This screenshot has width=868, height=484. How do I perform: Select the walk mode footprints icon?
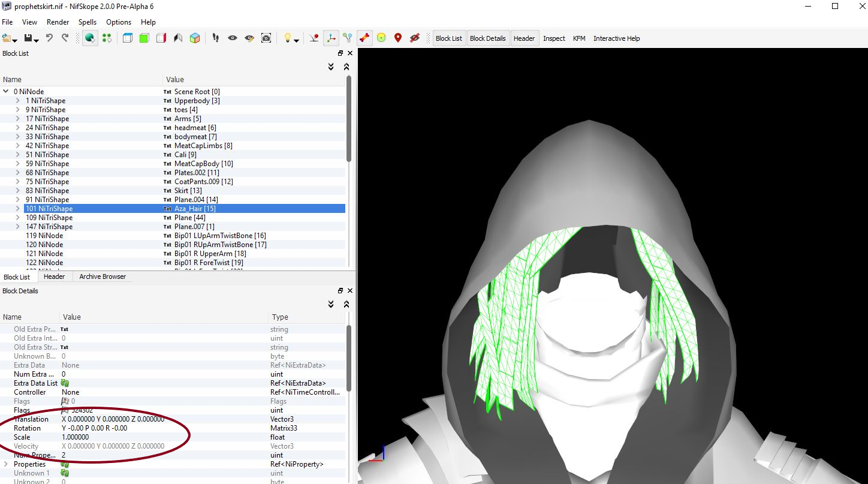click(215, 38)
